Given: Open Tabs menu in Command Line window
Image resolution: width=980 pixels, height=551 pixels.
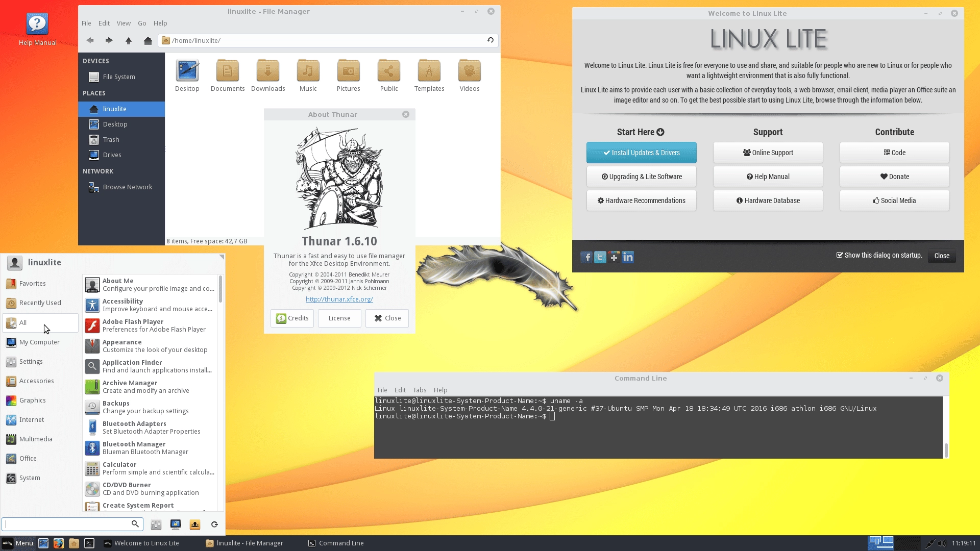Looking at the screenshot, I should [x=420, y=390].
